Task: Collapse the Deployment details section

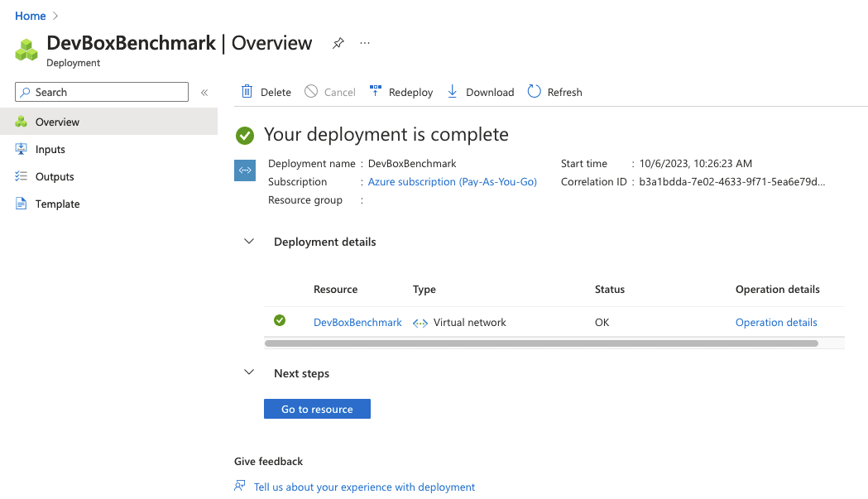Action: [x=249, y=242]
